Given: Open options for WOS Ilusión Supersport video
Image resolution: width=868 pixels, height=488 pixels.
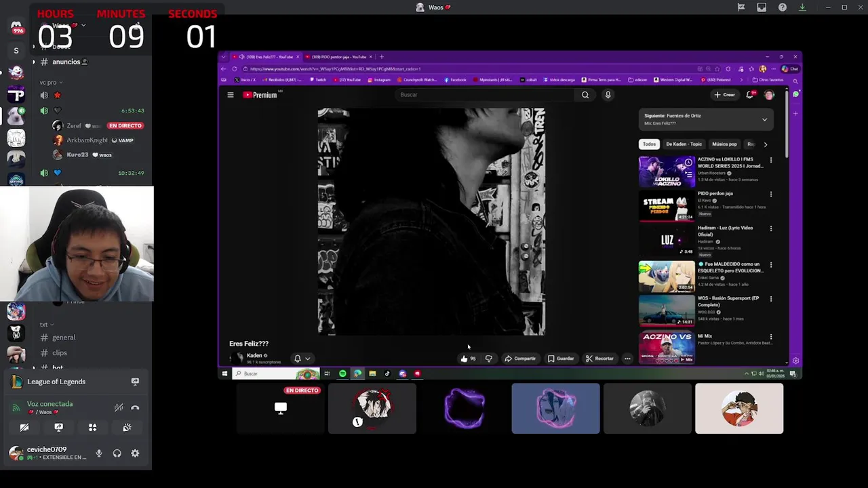Looking at the screenshot, I should (x=771, y=299).
